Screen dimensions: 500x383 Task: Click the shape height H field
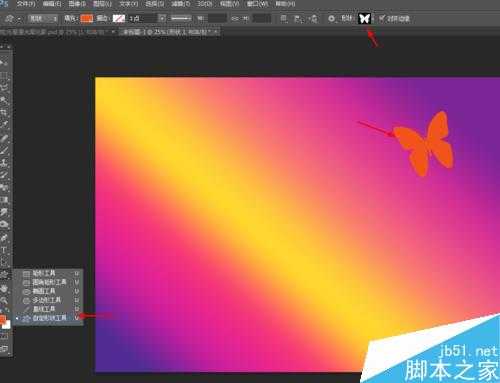[x=261, y=19]
